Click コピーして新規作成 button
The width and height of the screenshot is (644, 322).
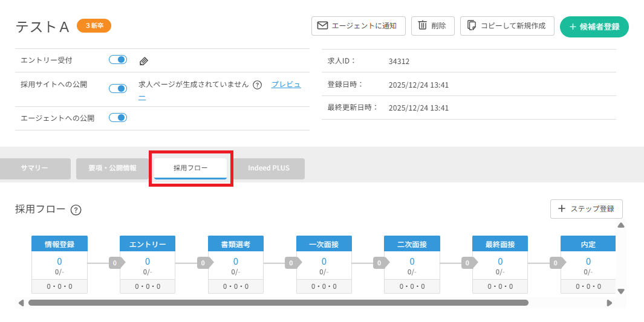pos(507,26)
